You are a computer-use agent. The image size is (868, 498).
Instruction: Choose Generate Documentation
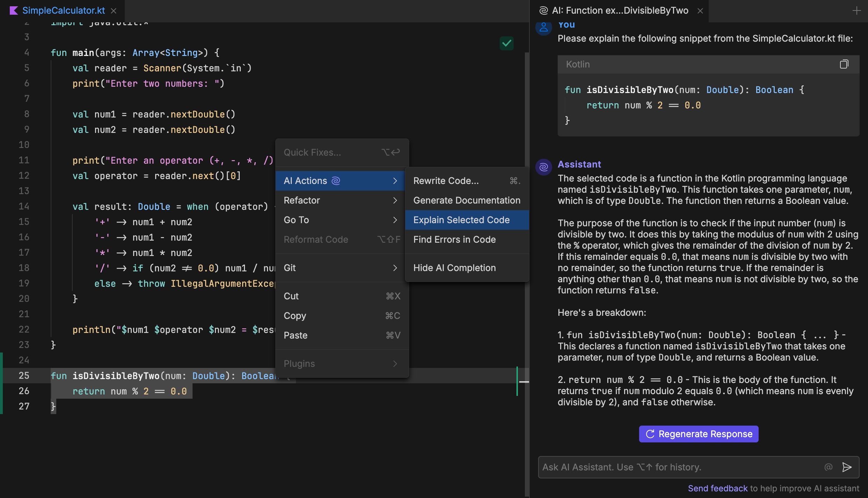coord(466,200)
